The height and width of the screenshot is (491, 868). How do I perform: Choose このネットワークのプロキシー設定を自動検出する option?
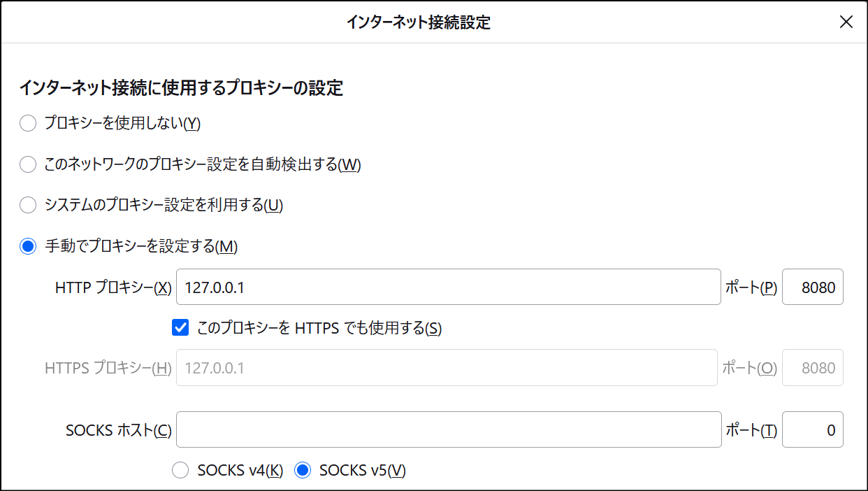point(28,164)
